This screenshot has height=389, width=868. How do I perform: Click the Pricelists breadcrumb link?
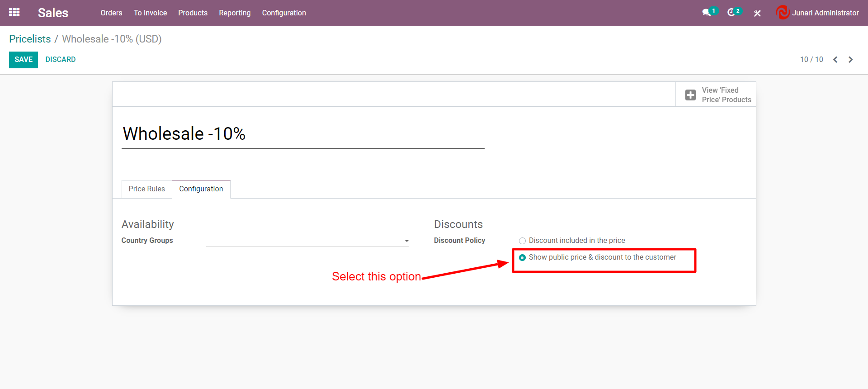(30, 39)
